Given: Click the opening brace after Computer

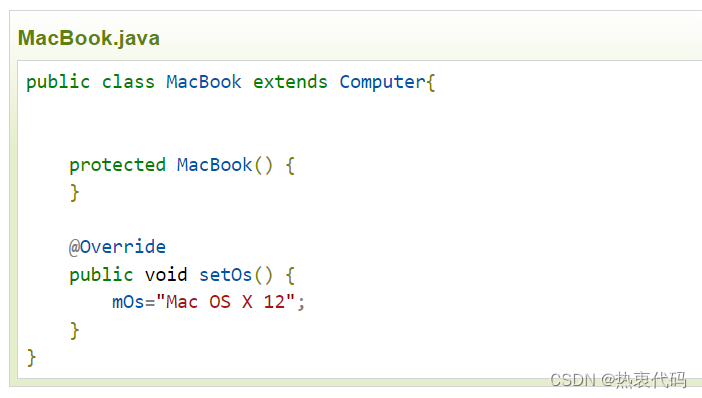Looking at the screenshot, I should tap(431, 82).
